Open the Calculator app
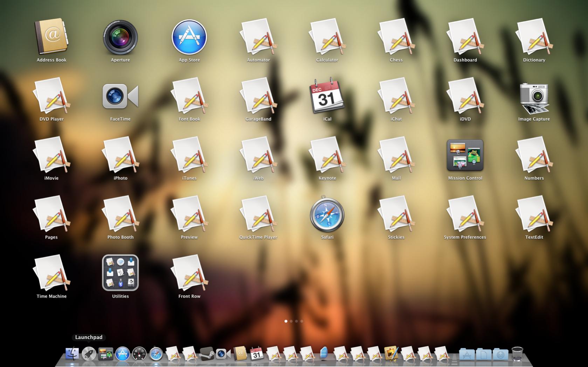The width and height of the screenshot is (588, 367). pyautogui.click(x=327, y=37)
